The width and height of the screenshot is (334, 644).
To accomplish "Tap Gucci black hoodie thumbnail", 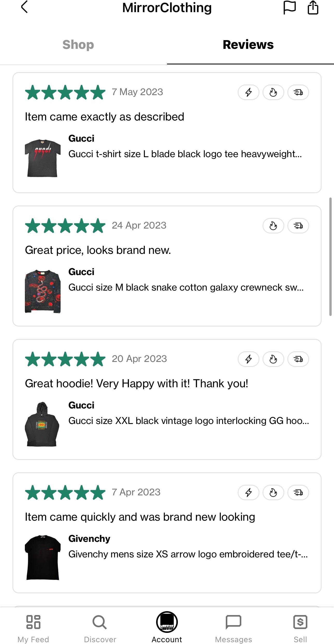I will tap(42, 424).
